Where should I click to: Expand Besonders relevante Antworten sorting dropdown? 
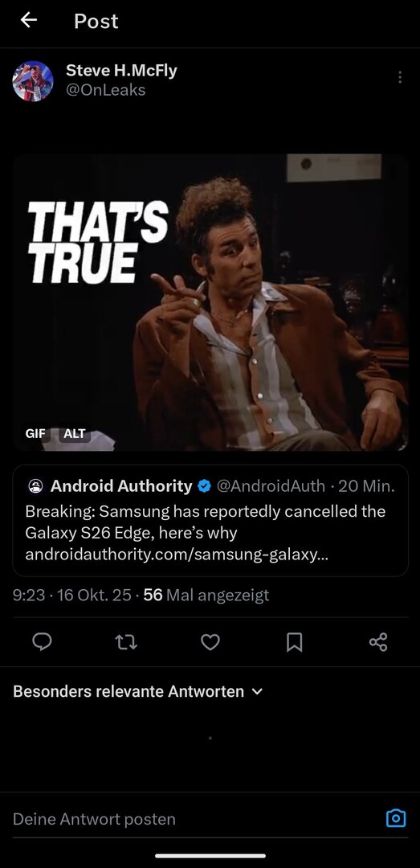pyautogui.click(x=138, y=691)
